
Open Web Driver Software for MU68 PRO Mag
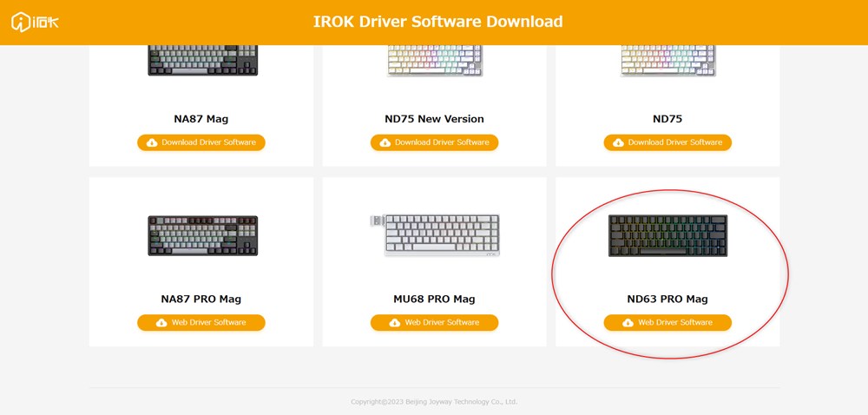[434, 323]
